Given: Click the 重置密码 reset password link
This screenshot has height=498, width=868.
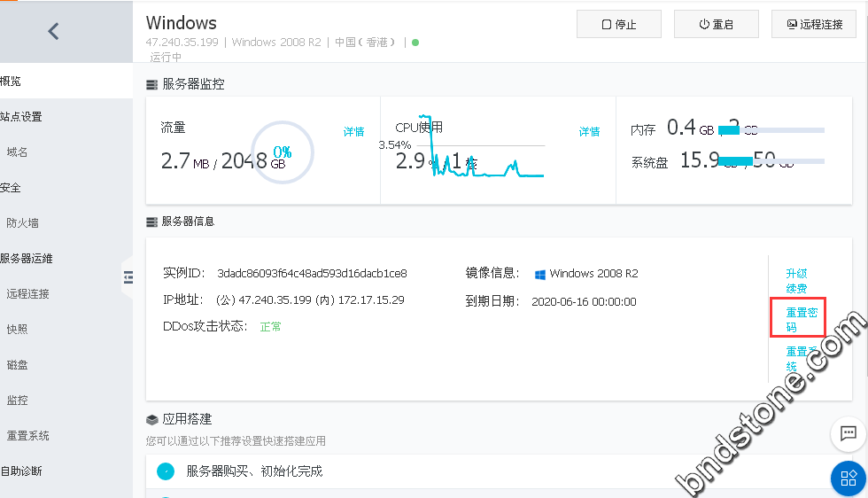Looking at the screenshot, I should click(801, 319).
